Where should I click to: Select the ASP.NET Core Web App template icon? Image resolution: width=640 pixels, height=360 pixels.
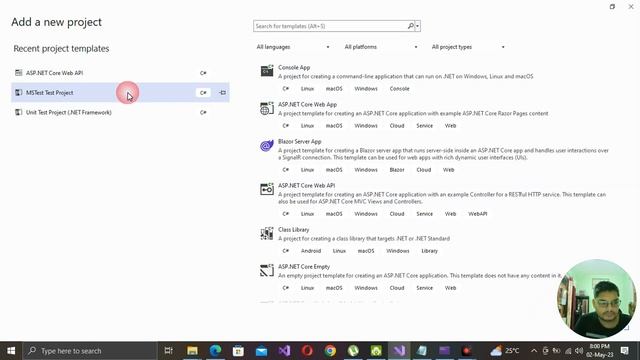click(267, 108)
